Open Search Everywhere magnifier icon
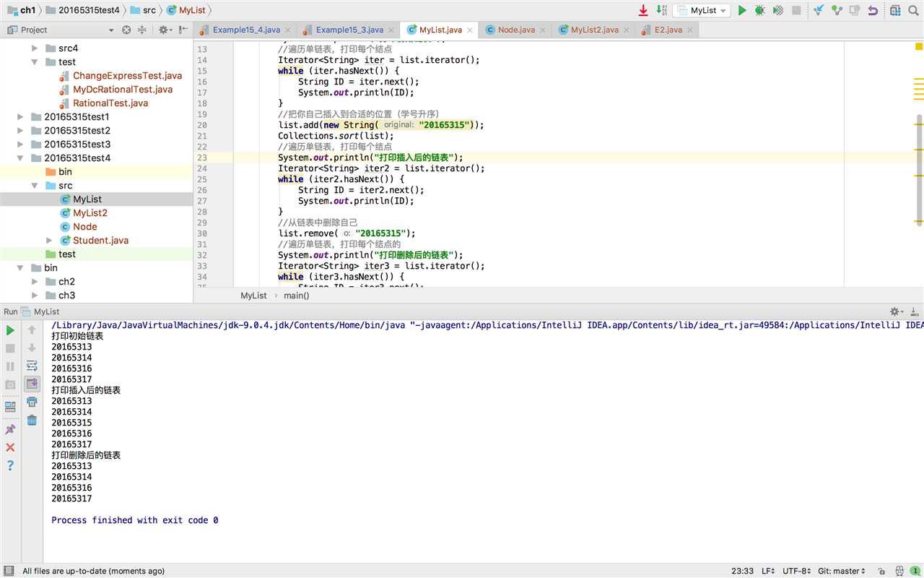 point(913,11)
